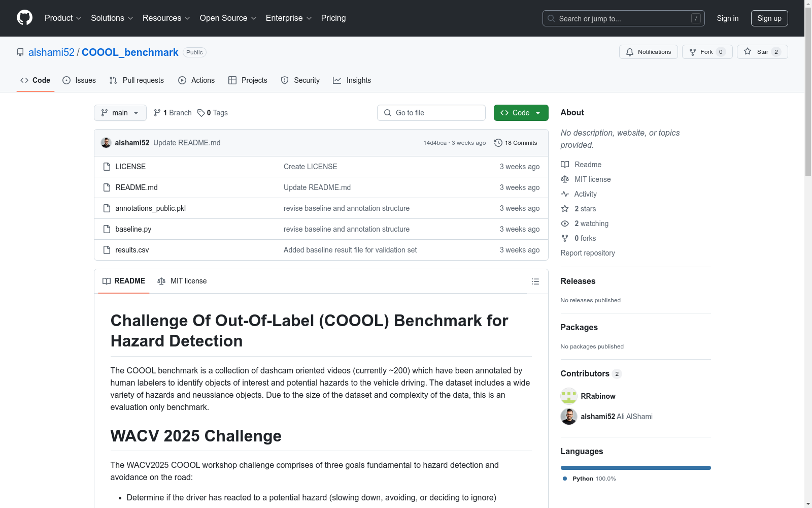Click the Notifications button
Screen dimensions: 812x508
point(649,52)
